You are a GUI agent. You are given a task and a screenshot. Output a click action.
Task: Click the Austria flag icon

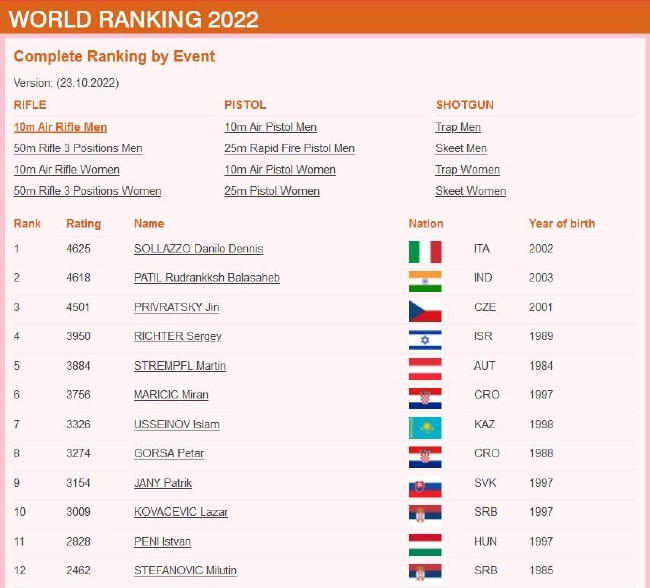pos(425,368)
